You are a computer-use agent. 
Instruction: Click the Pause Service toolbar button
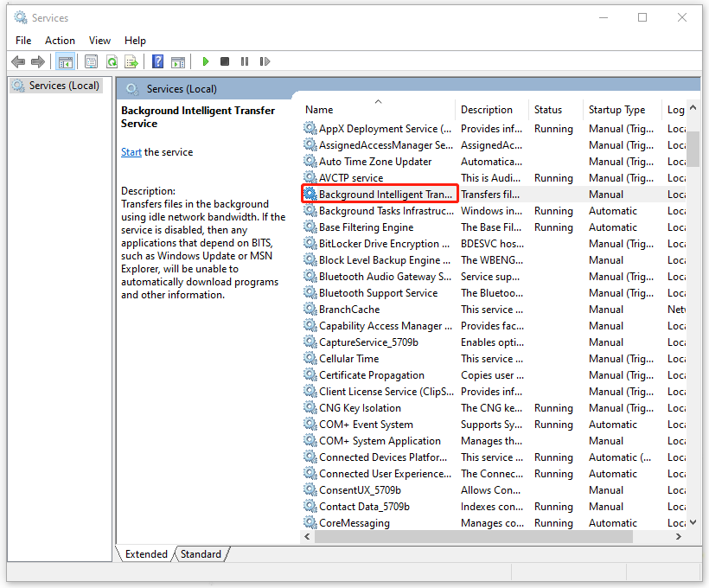[245, 61]
